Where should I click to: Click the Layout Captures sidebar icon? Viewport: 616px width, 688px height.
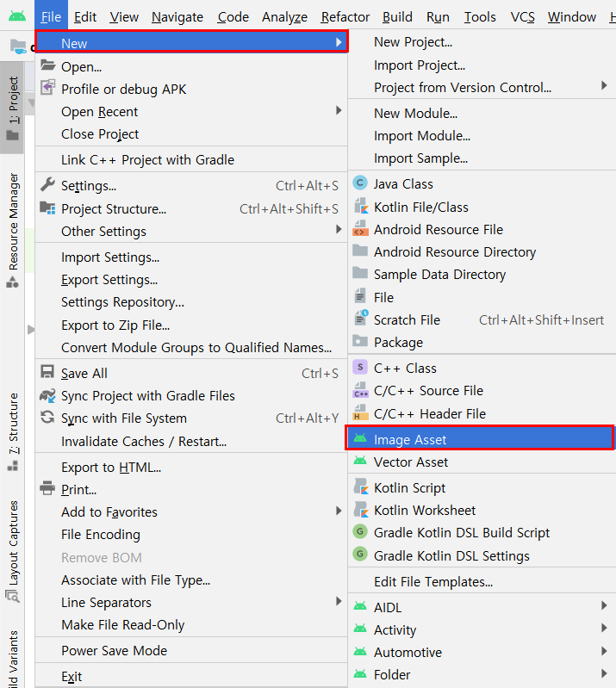[x=12, y=596]
